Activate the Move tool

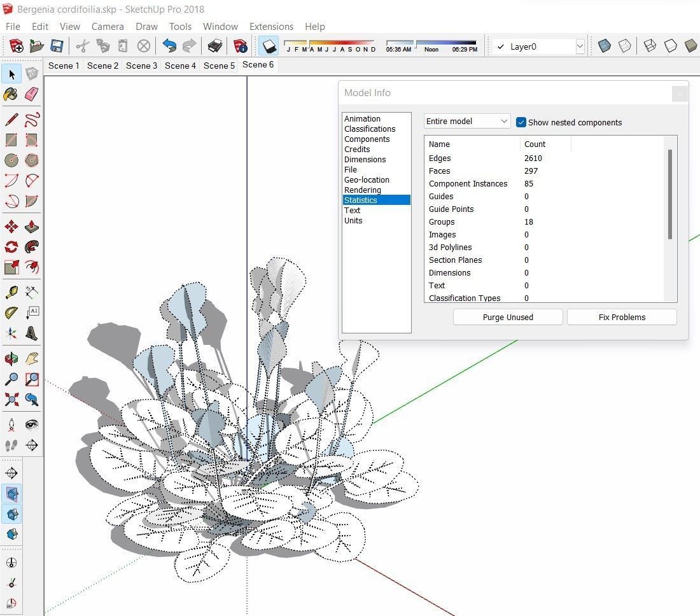pyautogui.click(x=11, y=227)
